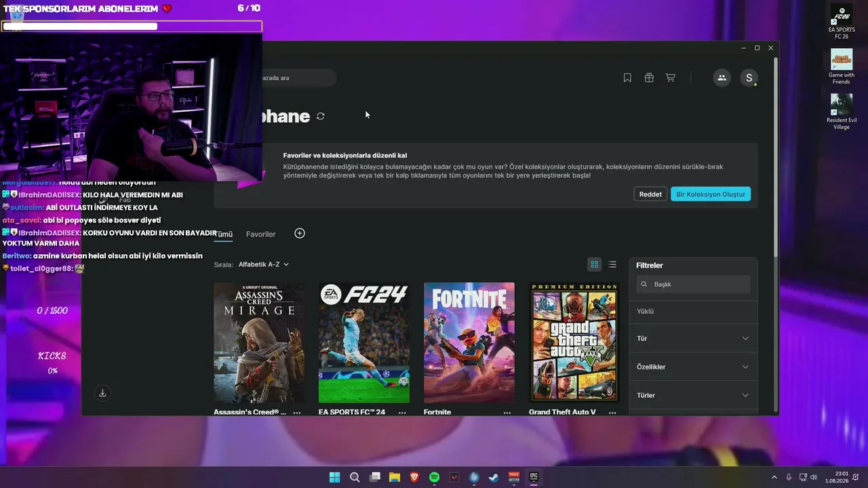Open the Windows Start menu
The height and width of the screenshot is (488, 868).
click(334, 477)
